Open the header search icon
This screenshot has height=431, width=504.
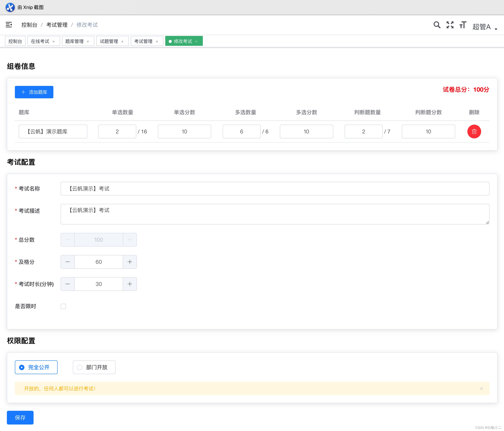click(437, 25)
